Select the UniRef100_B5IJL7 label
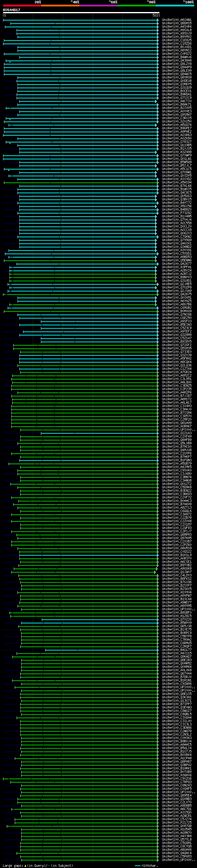 pyautogui.click(x=176, y=165)
